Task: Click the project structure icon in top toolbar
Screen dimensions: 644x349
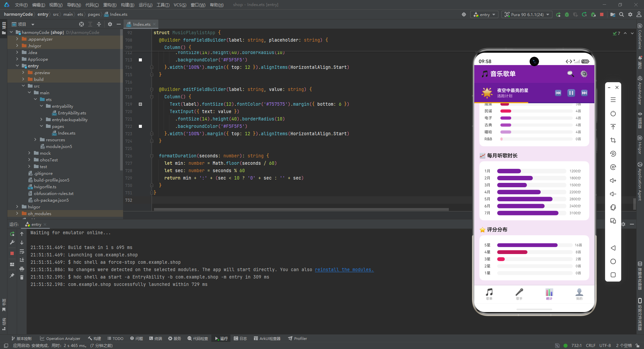Action: point(613,14)
